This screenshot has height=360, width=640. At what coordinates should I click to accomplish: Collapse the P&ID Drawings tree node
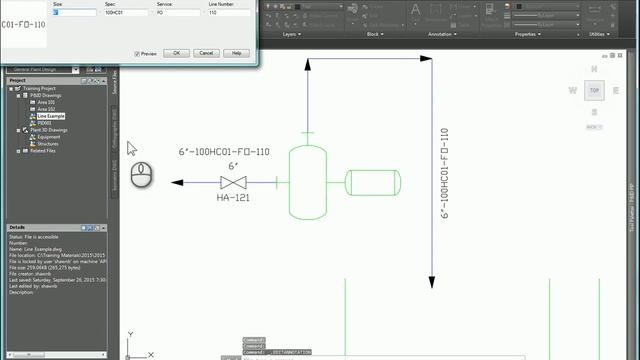point(18,96)
